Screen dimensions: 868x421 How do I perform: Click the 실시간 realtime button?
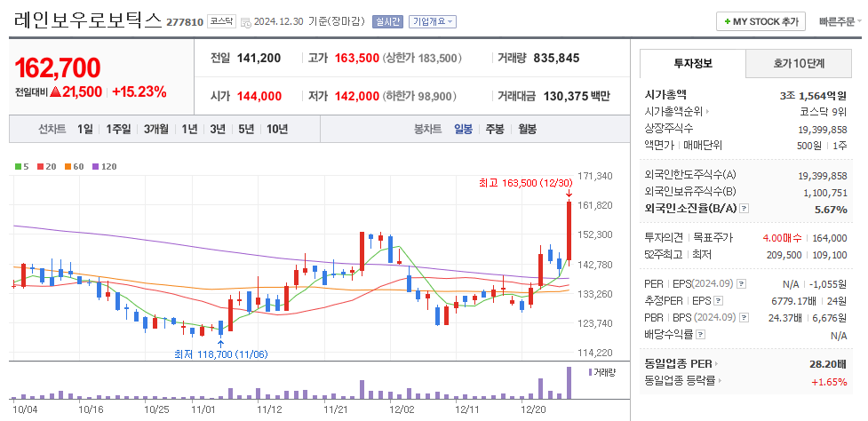click(387, 21)
